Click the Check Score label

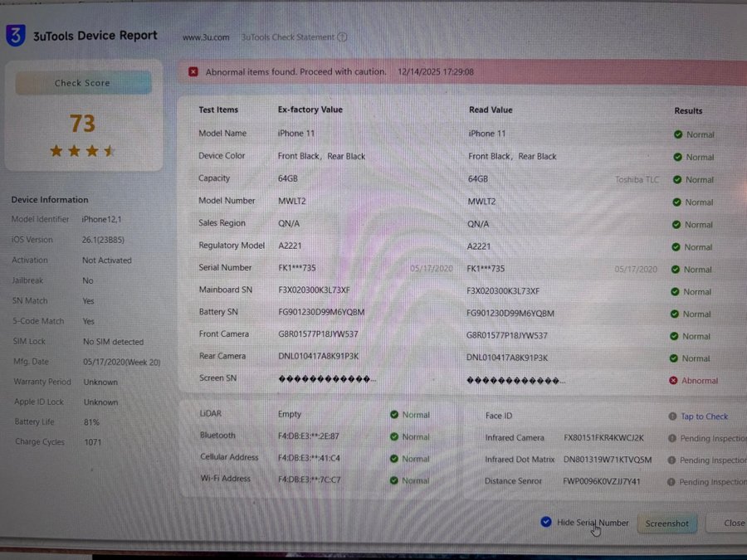(82, 83)
